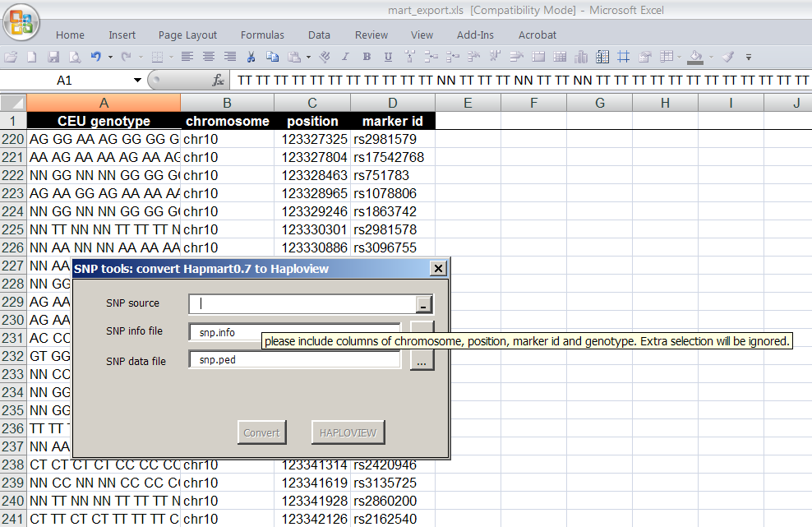This screenshot has width=812, height=527.
Task: Open the Insert ribbon tab
Action: point(122,35)
